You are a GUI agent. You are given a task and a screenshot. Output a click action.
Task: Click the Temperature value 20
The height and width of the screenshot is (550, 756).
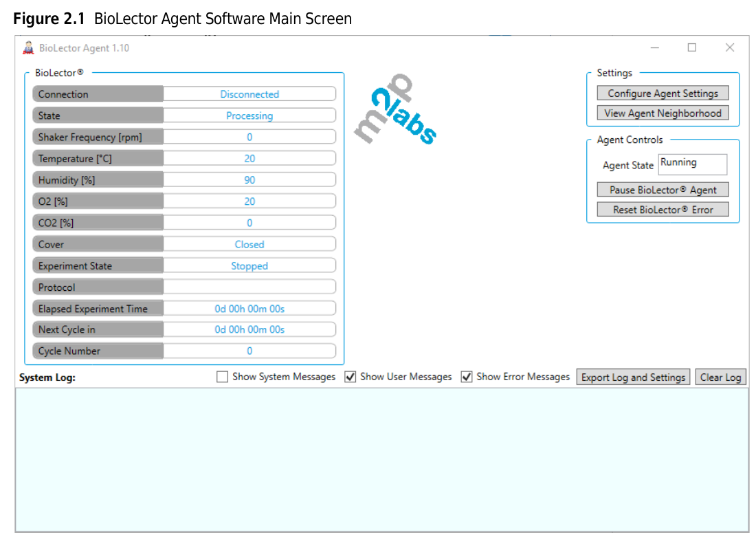point(249,158)
